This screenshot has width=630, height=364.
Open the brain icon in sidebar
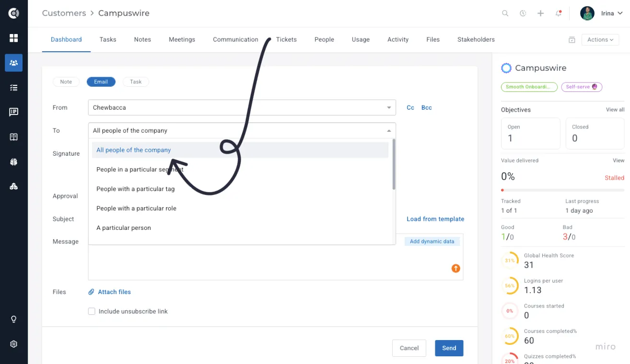click(13, 162)
